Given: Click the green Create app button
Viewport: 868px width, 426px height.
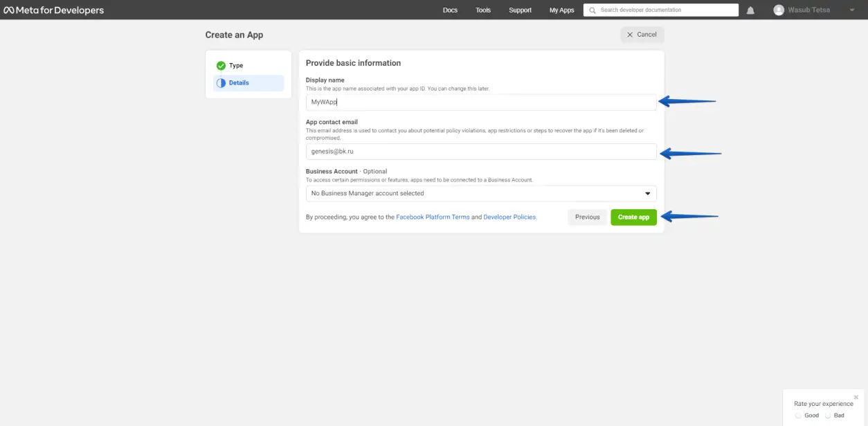Looking at the screenshot, I should (633, 218).
